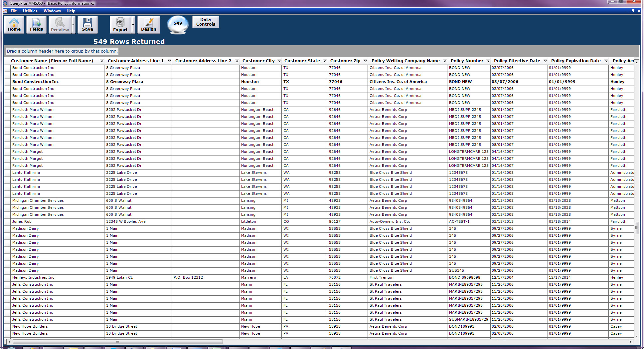Screen dimensions: 644x349
Task: Click the BOND 09098098 policy cell
Action: [469, 277]
